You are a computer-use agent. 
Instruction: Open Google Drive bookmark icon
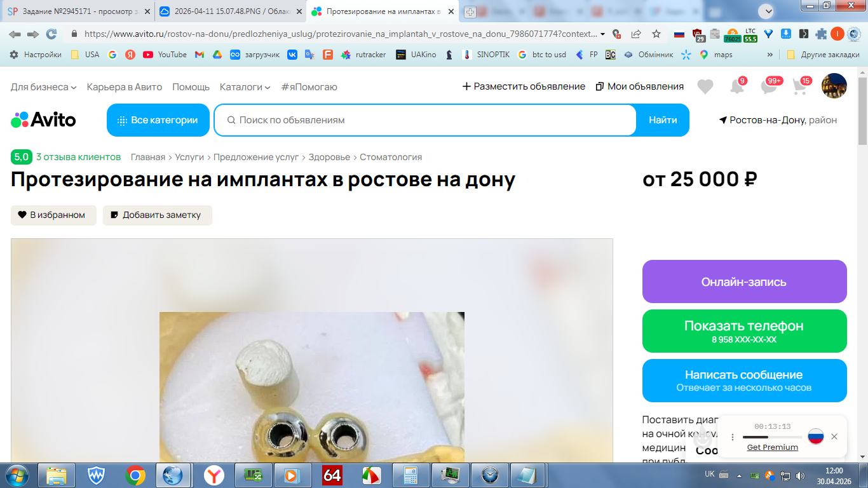[217, 55]
